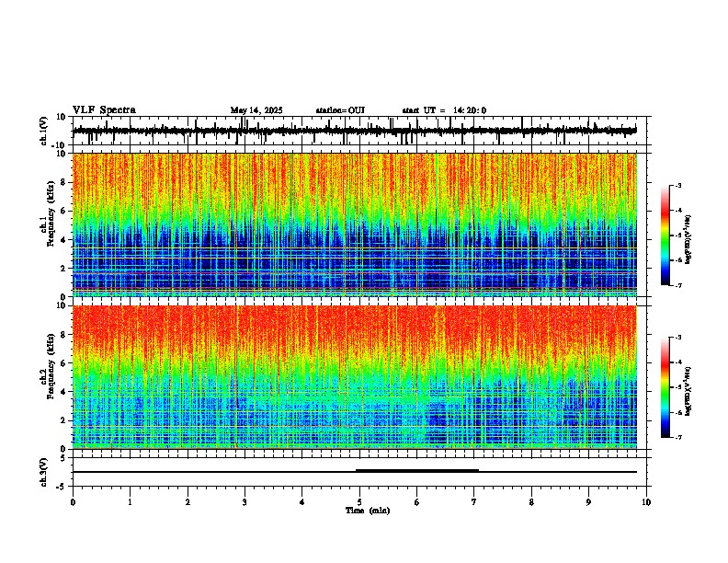Click the "VLF Spectra" plot title
This screenshot has width=728, height=563.
104,110
